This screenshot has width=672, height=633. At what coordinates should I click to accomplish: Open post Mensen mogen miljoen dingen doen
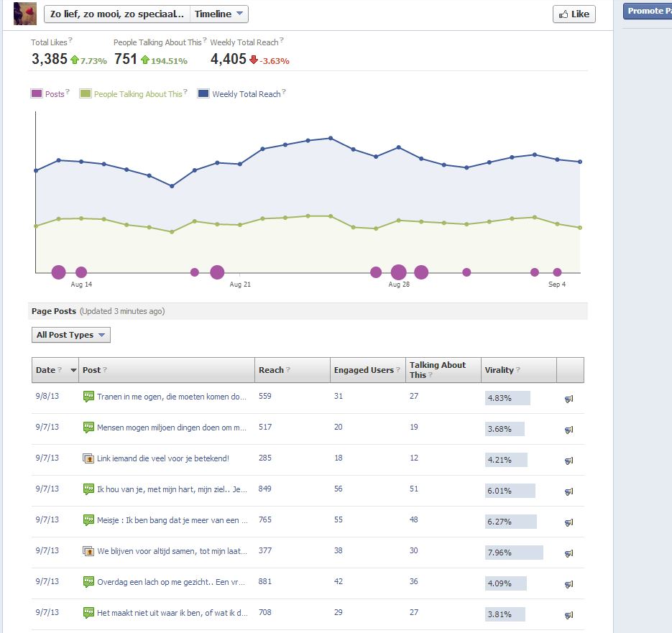point(172,428)
